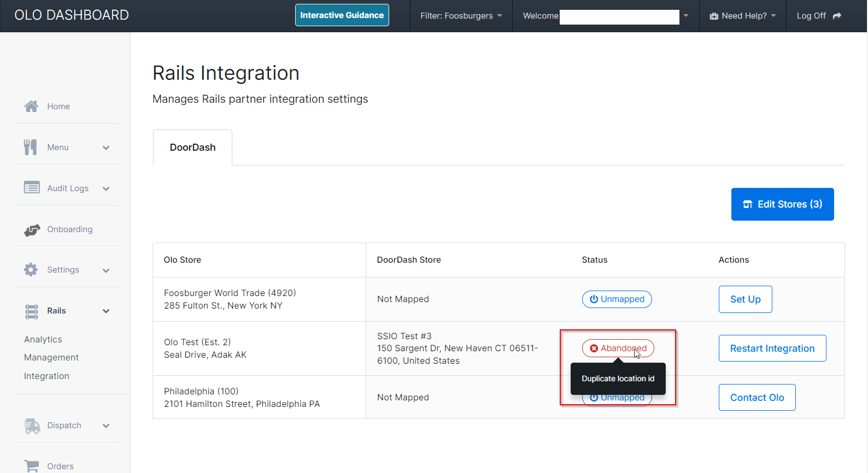Screen dimensions: 868x473
Task: Click the '285 Fulton St., New York NY' address
Action: 223,306
